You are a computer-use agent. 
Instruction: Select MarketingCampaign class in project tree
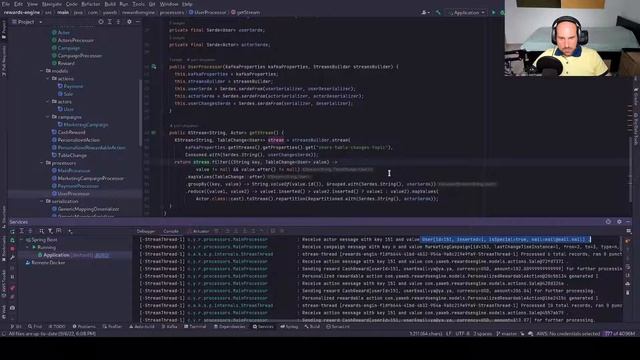[x=83, y=124]
